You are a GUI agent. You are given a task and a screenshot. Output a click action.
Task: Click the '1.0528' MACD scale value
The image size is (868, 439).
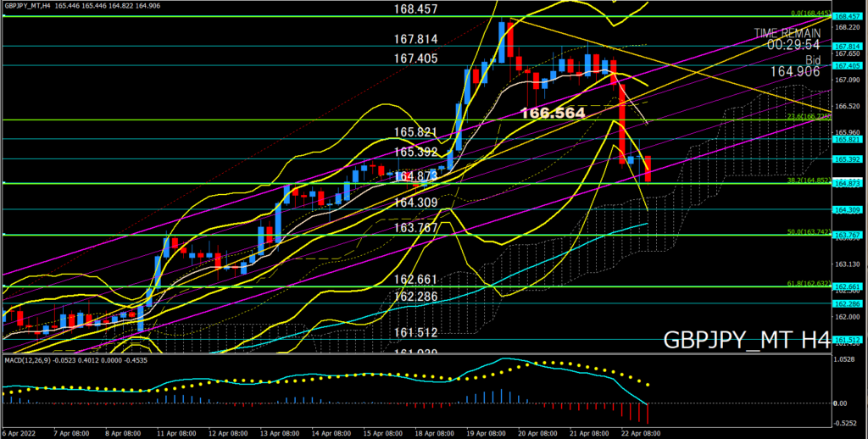tap(844, 360)
